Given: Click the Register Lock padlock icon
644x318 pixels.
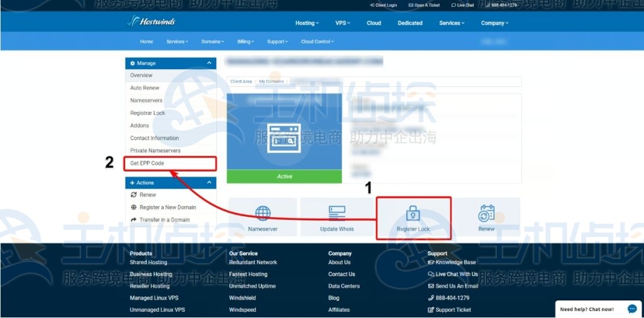Looking at the screenshot, I should coord(413,214).
